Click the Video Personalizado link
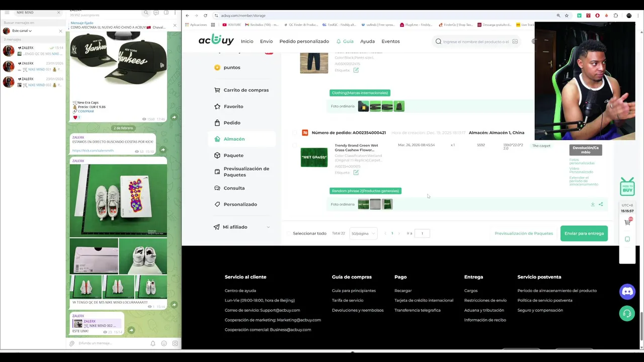644x362 pixels. pyautogui.click(x=581, y=170)
